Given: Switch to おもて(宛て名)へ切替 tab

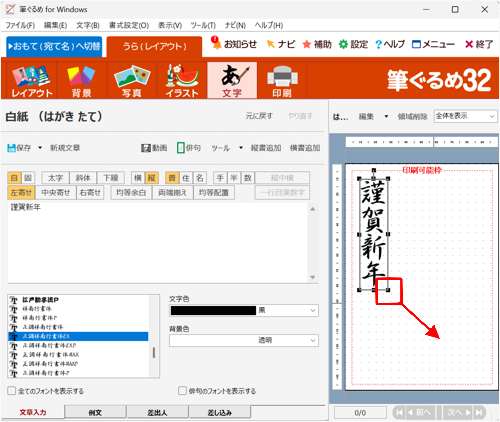Looking at the screenshot, I should click(x=54, y=46).
